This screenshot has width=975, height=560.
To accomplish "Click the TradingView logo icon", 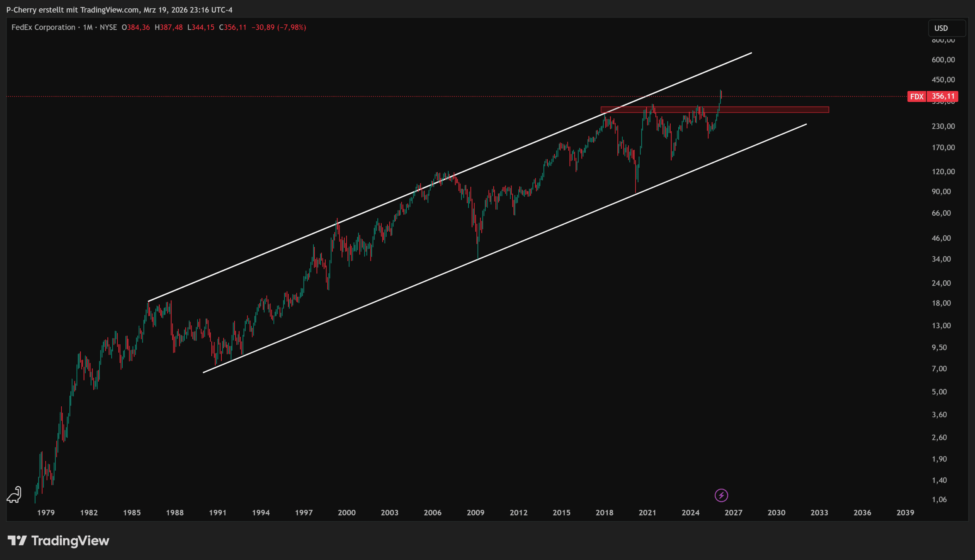I will pos(17,540).
